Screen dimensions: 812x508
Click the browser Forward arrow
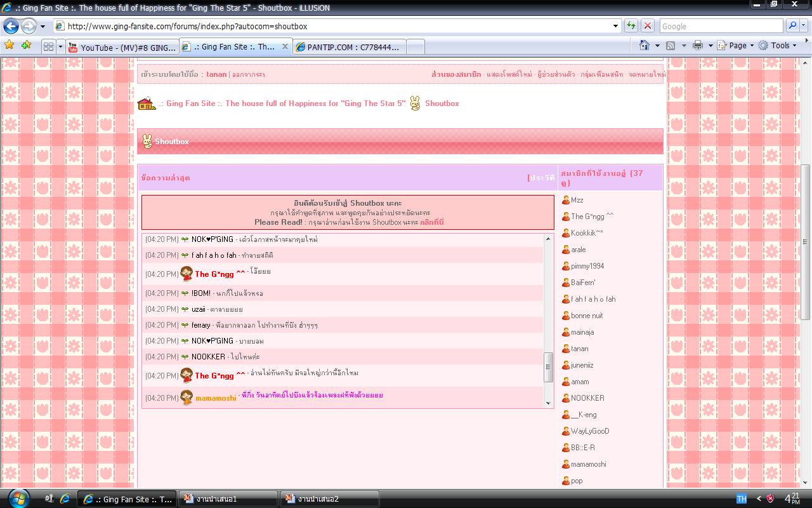click(29, 26)
